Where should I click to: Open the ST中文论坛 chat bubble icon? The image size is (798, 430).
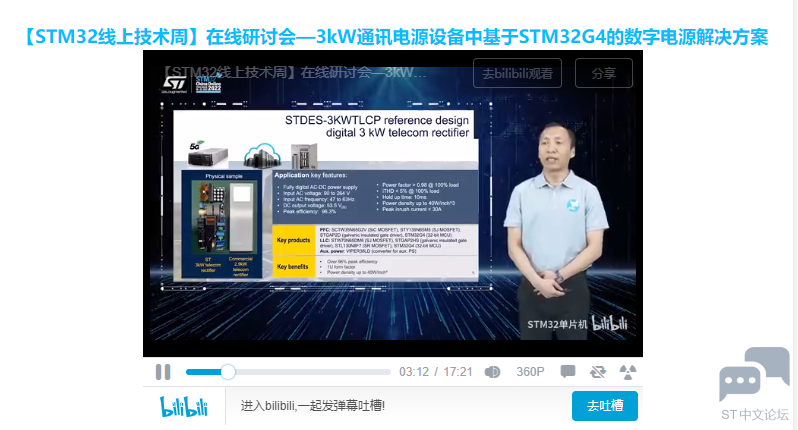754,375
